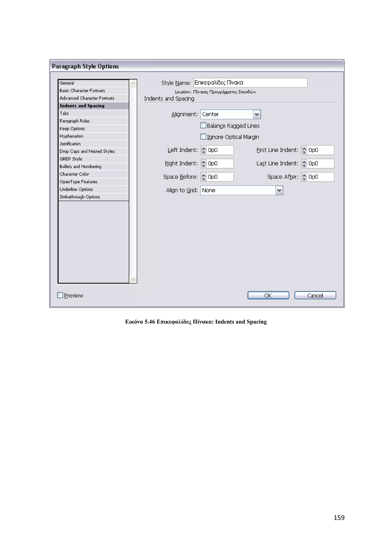Click First Line Indent stepper arrows

(x=304, y=150)
